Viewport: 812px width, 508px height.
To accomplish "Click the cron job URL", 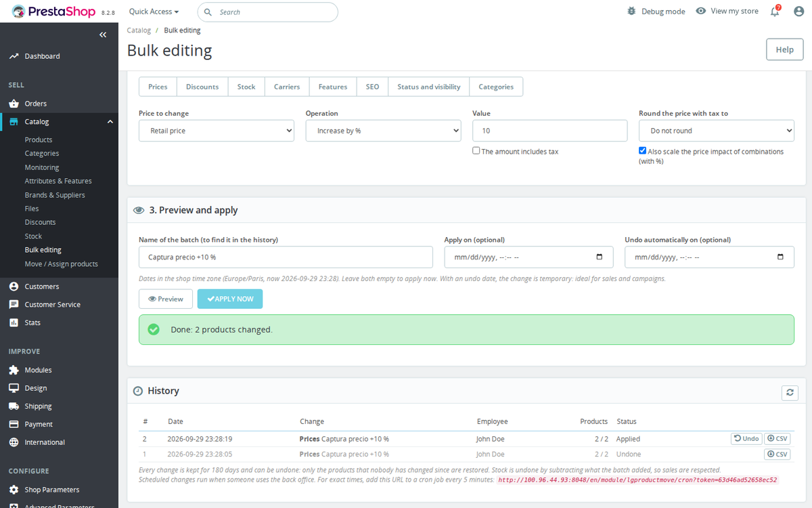I will click(x=638, y=480).
